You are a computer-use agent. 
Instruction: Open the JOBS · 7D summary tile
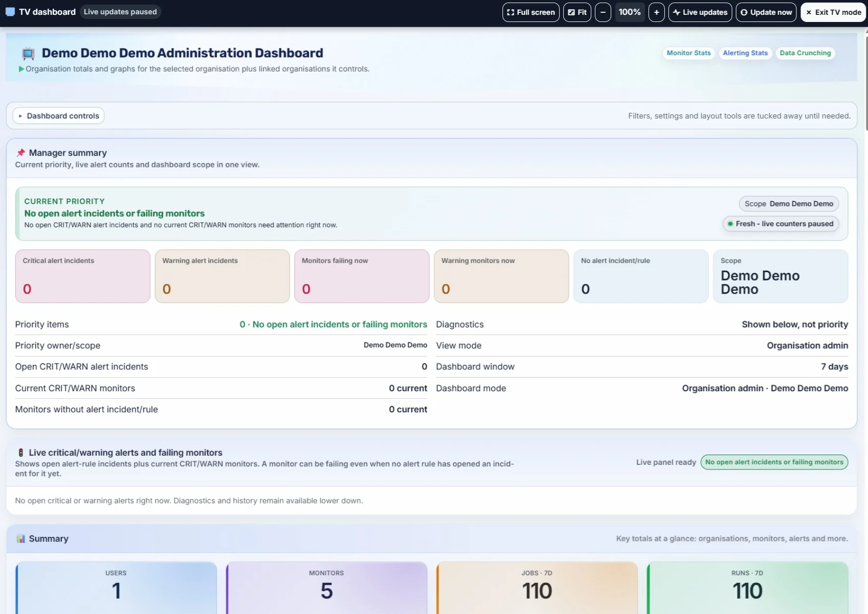pos(537,588)
